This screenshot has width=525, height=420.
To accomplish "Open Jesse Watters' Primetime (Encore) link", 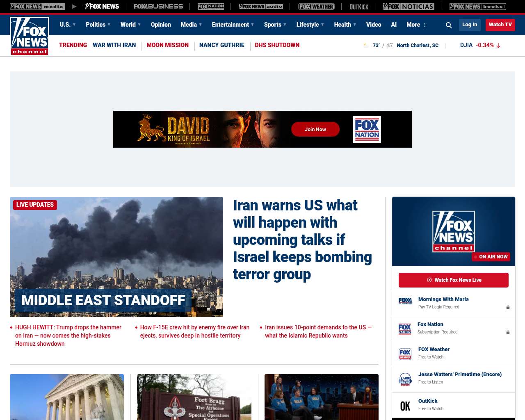I will pyautogui.click(x=460, y=374).
